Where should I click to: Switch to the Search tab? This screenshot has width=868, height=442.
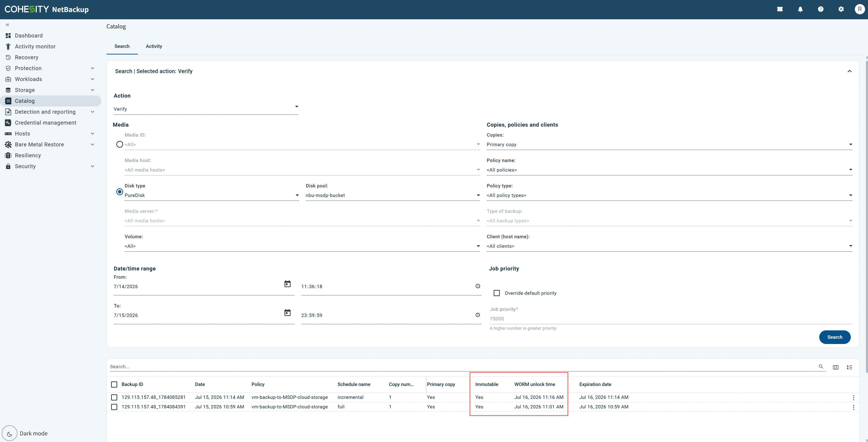(122, 46)
